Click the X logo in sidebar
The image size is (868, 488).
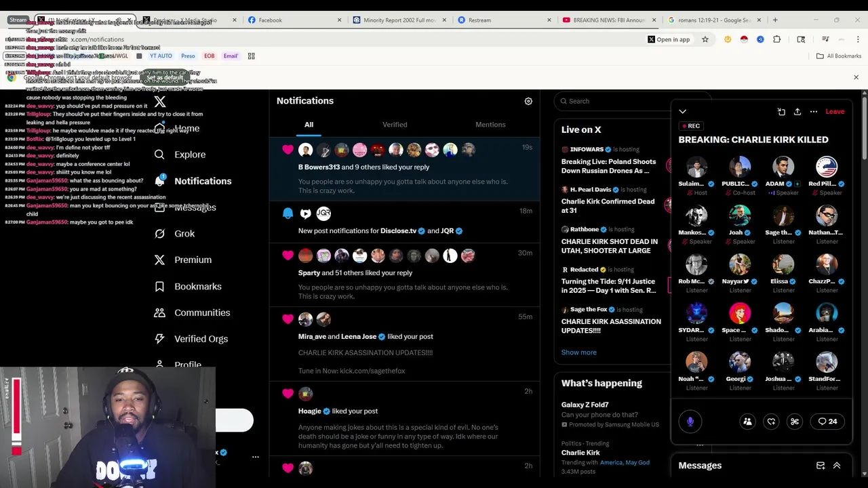point(160,102)
